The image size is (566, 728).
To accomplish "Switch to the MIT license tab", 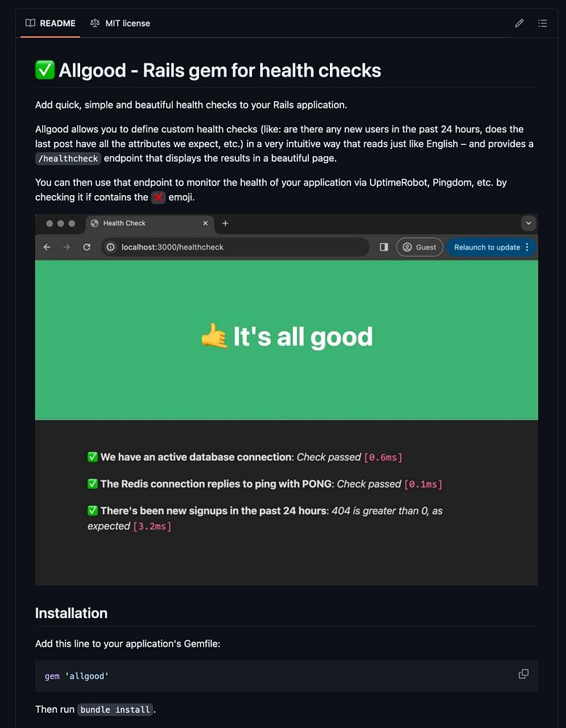I will click(120, 23).
